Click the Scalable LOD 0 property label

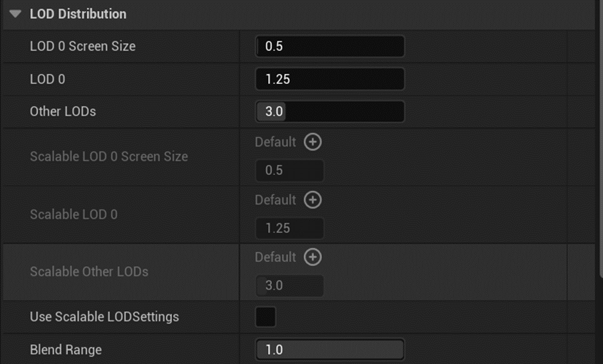[x=74, y=214]
